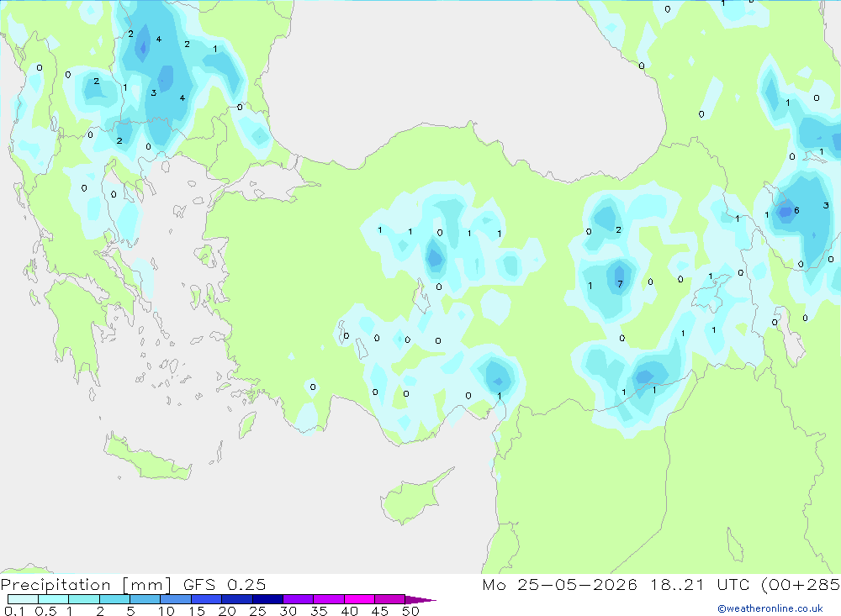Click the legend scale label '45'
Screen dimensions: 841x616
pyautogui.click(x=380, y=611)
